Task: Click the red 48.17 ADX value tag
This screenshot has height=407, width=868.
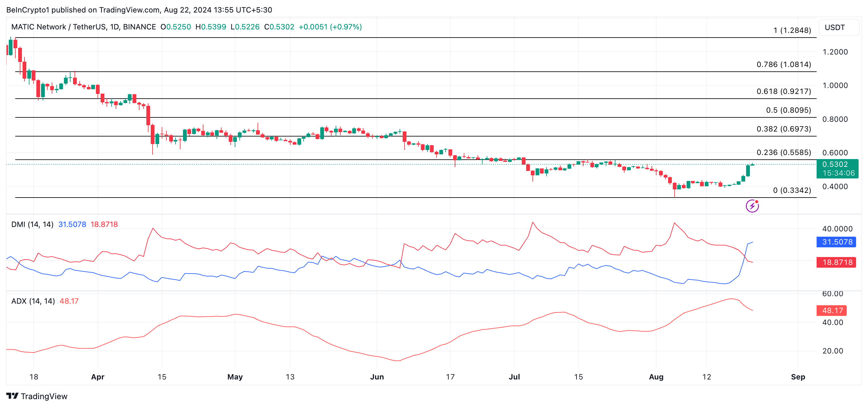Action: click(832, 310)
